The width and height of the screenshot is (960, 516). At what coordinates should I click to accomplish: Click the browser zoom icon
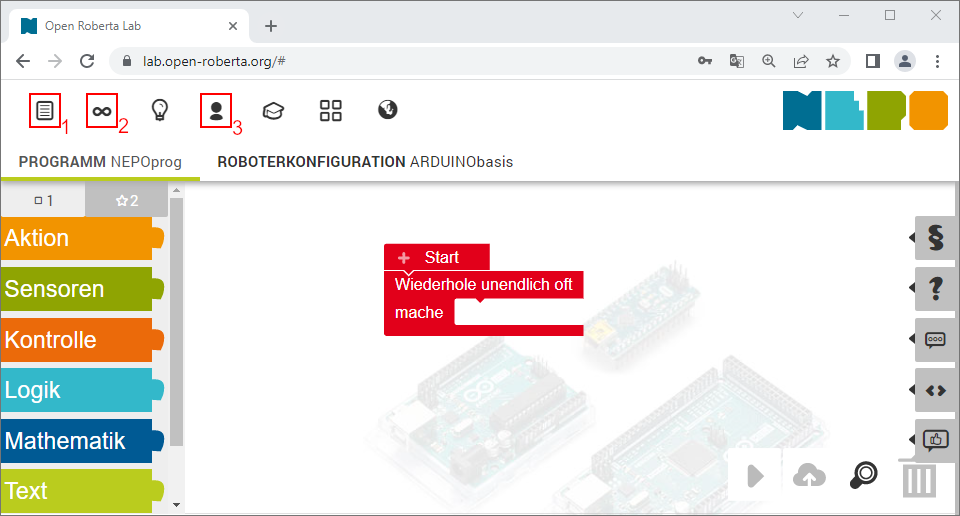pyautogui.click(x=768, y=61)
